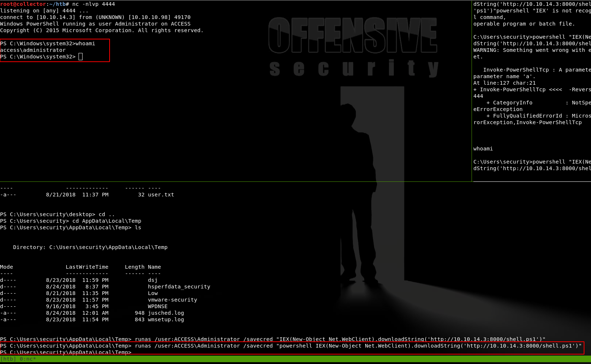The image size is (591, 364).
Task: Click the cursor block at system32 prompt
Action: click(81, 57)
